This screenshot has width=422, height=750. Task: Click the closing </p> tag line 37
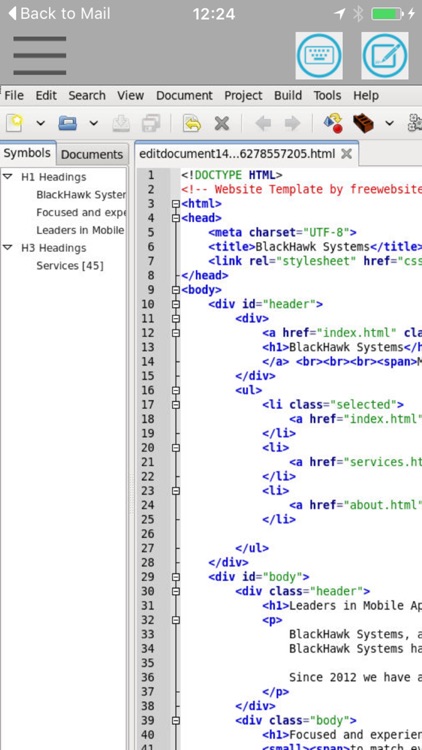point(276,692)
